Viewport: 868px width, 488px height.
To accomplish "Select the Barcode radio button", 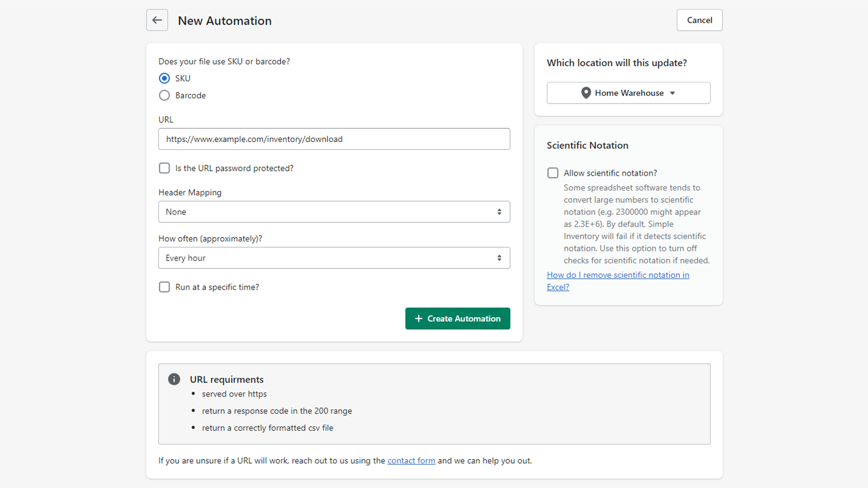I will pyautogui.click(x=164, y=95).
